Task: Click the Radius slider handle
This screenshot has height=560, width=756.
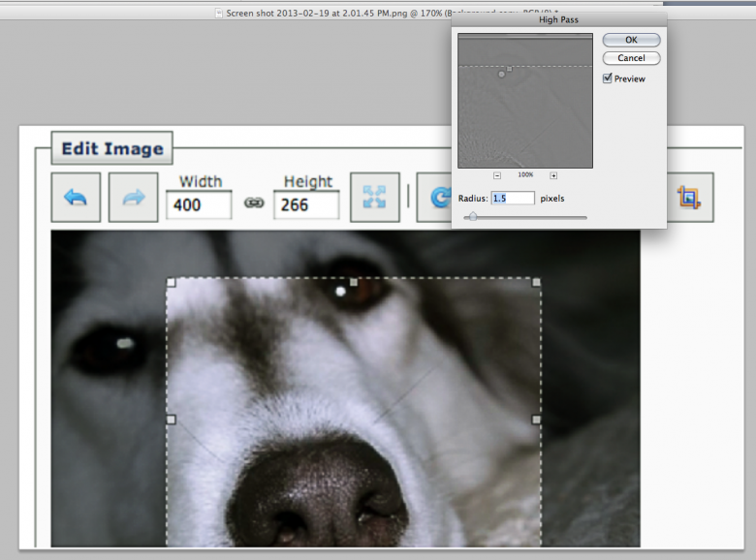Action: (472, 217)
